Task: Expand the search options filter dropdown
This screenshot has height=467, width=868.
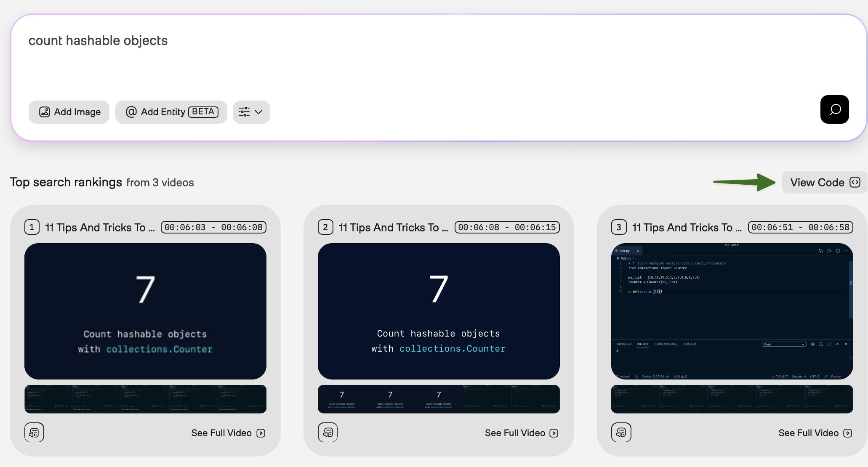Action: point(251,112)
